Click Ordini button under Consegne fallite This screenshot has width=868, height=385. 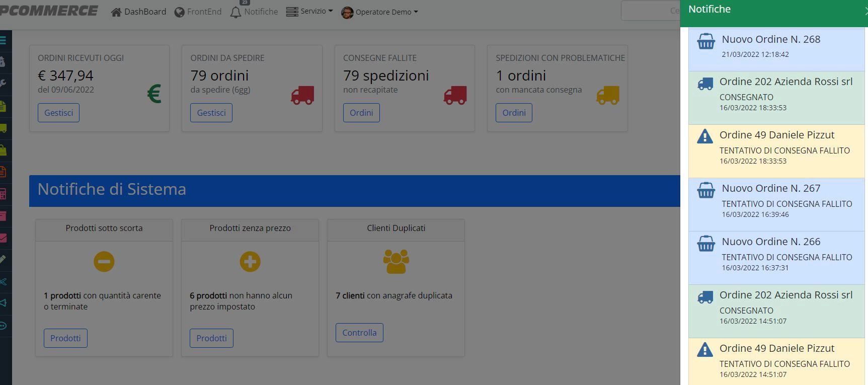click(x=361, y=113)
